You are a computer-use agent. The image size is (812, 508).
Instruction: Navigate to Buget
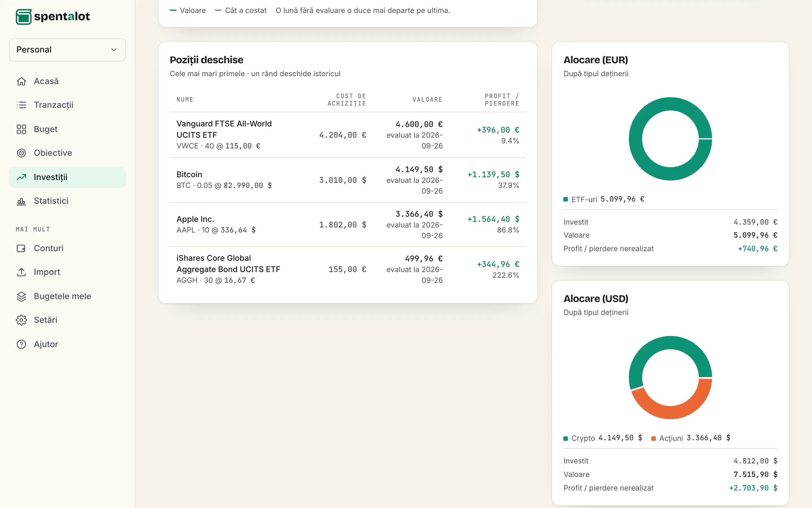[67, 129]
